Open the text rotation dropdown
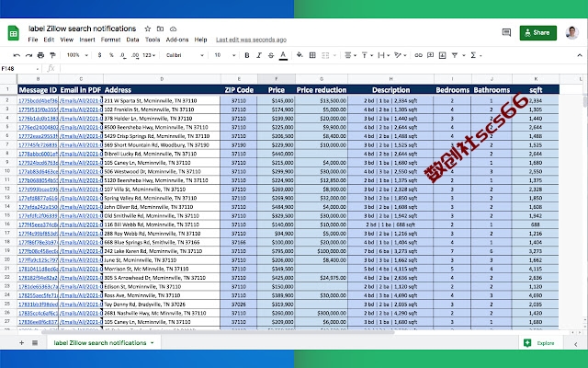 401,55
